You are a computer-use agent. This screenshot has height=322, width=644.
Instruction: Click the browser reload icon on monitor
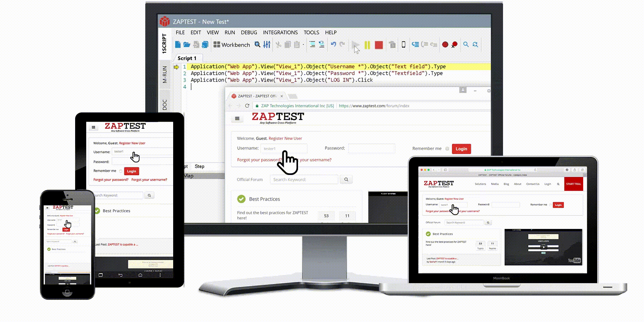point(247,106)
